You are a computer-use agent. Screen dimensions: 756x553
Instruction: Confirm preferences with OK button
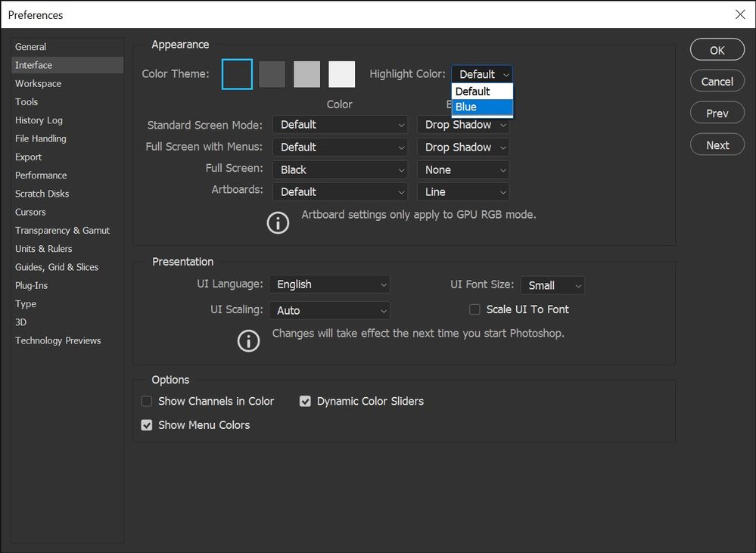(717, 50)
